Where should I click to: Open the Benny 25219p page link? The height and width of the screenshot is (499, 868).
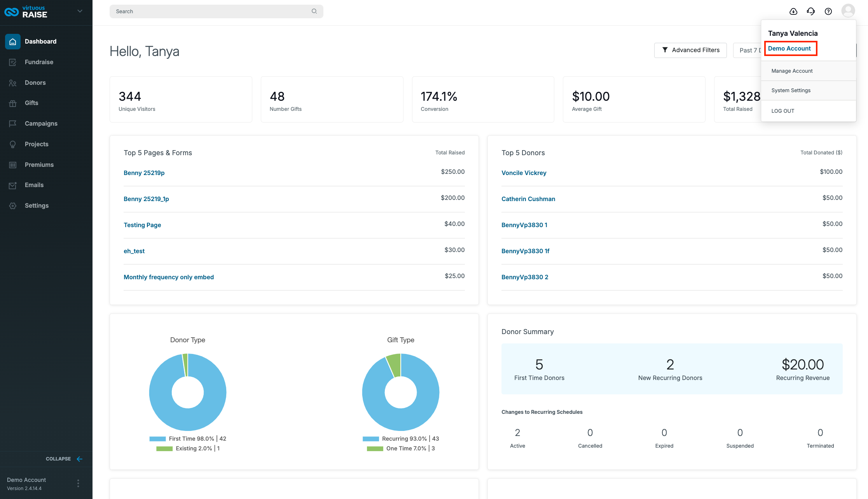tap(144, 173)
